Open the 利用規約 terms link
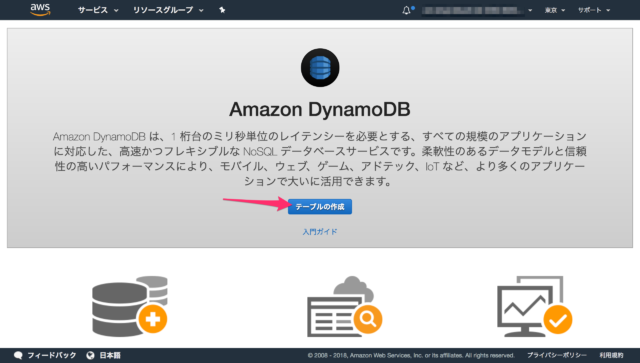 tap(611, 355)
